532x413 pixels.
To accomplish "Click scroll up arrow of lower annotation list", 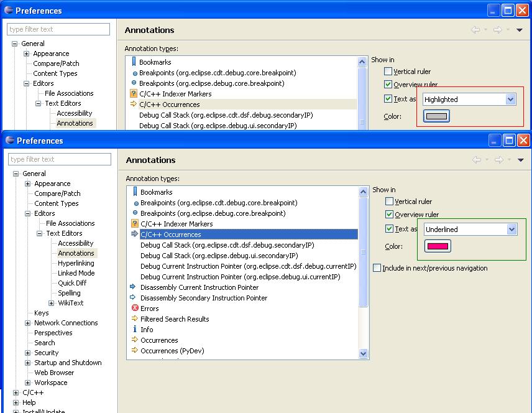I will point(363,192).
